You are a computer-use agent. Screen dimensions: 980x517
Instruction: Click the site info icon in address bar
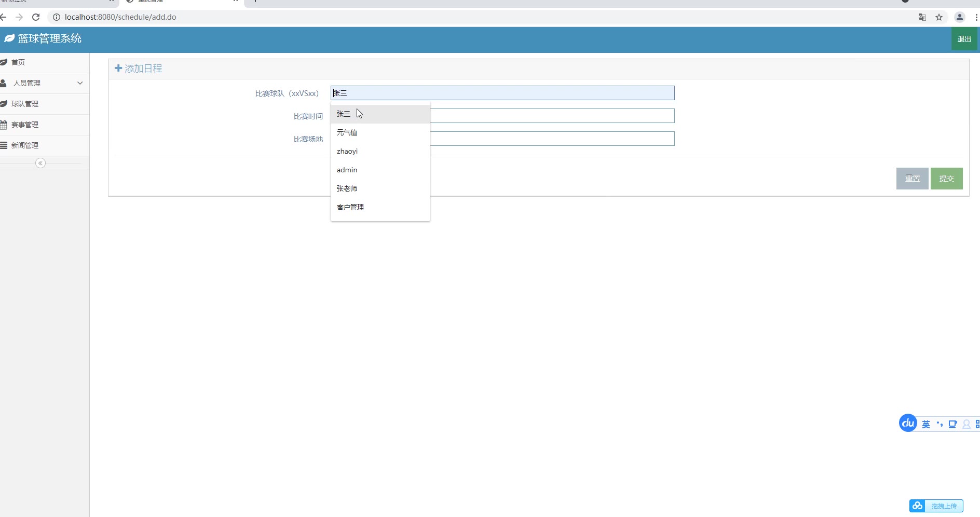click(x=57, y=17)
